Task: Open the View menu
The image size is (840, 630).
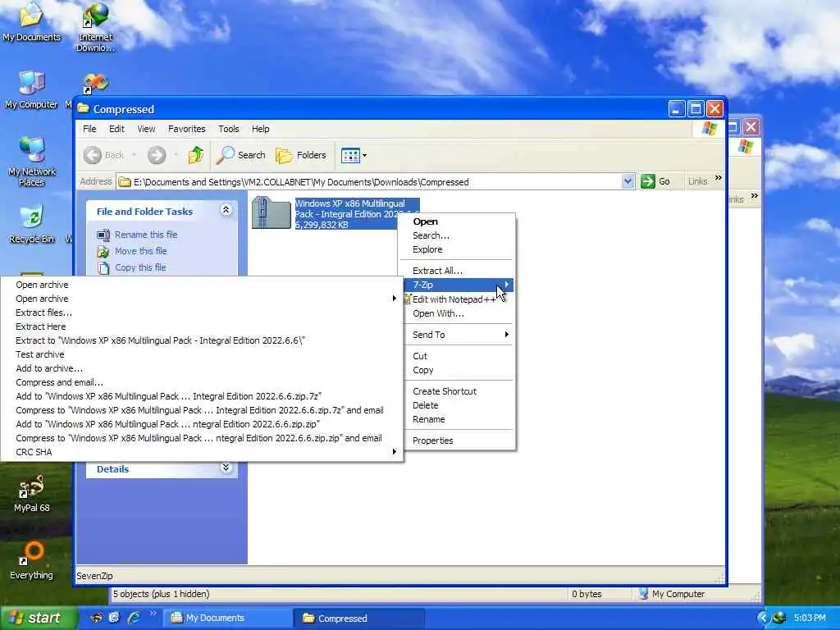Action: click(x=146, y=129)
